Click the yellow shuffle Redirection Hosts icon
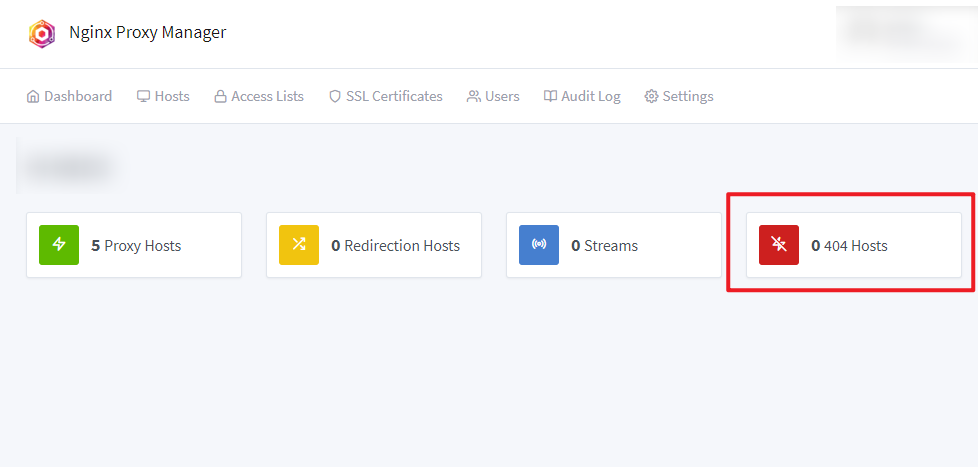Image resolution: width=978 pixels, height=467 pixels. click(299, 245)
